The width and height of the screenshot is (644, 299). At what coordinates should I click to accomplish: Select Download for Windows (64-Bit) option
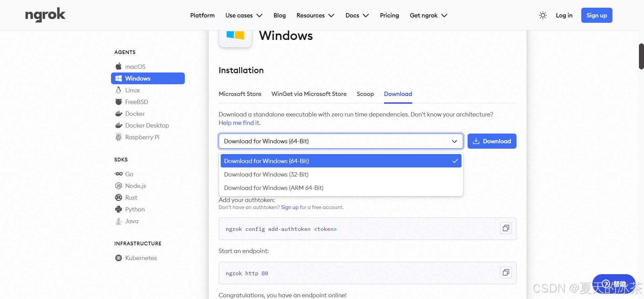click(x=341, y=161)
